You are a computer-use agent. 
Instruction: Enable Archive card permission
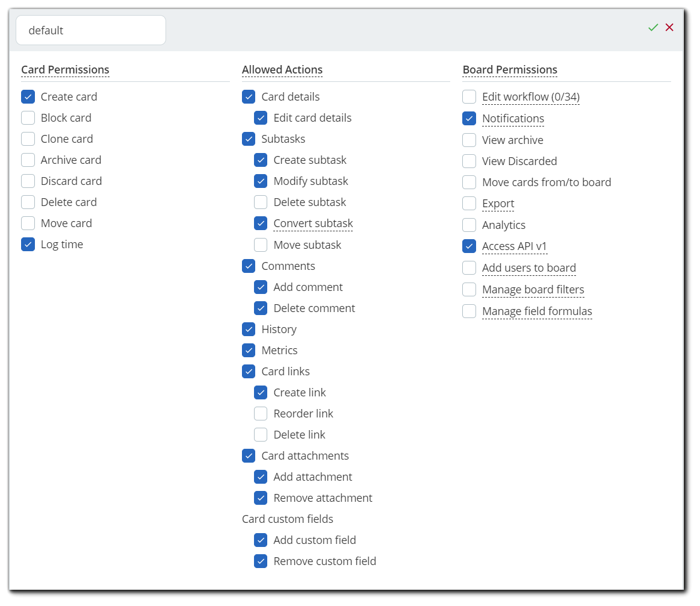[28, 160]
